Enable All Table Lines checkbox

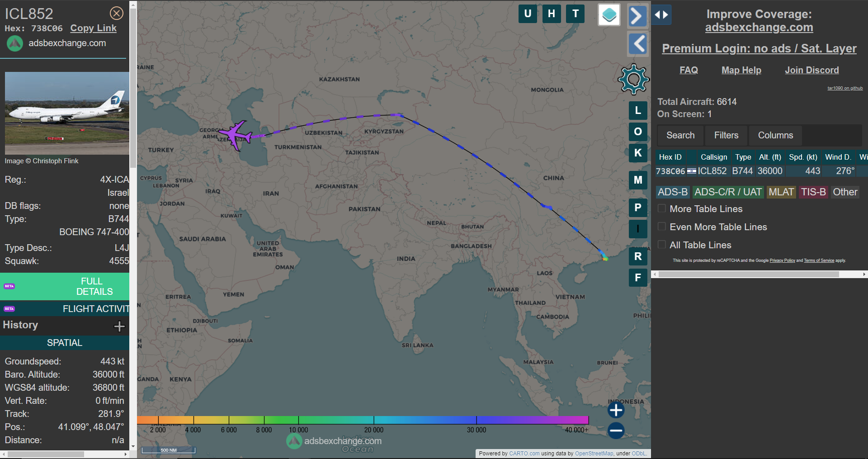pos(662,245)
